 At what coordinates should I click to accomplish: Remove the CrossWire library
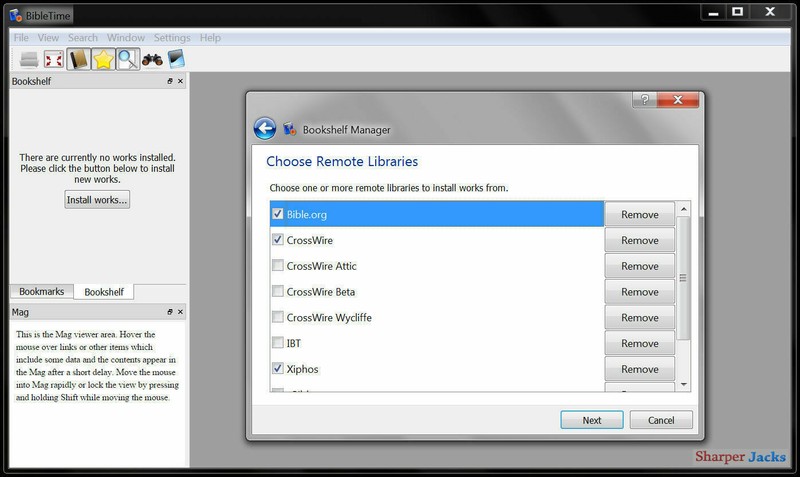(x=640, y=240)
